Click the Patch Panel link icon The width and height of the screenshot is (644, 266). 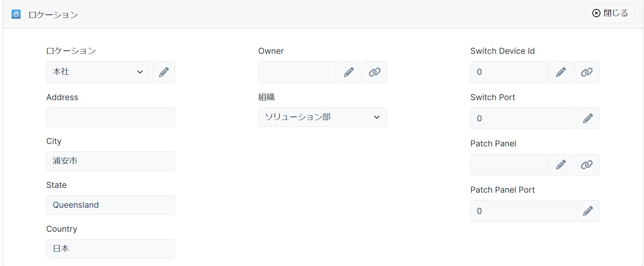587,165
